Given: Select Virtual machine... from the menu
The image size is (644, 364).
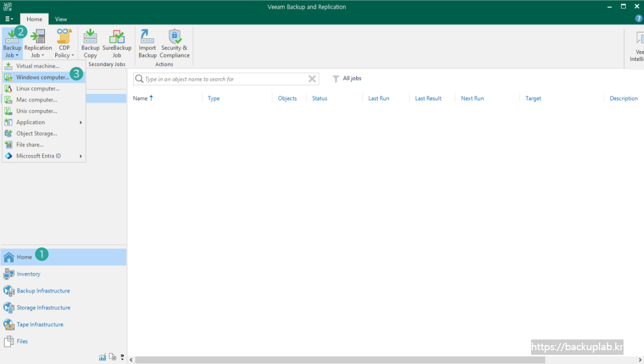Looking at the screenshot, I should click(x=44, y=66).
